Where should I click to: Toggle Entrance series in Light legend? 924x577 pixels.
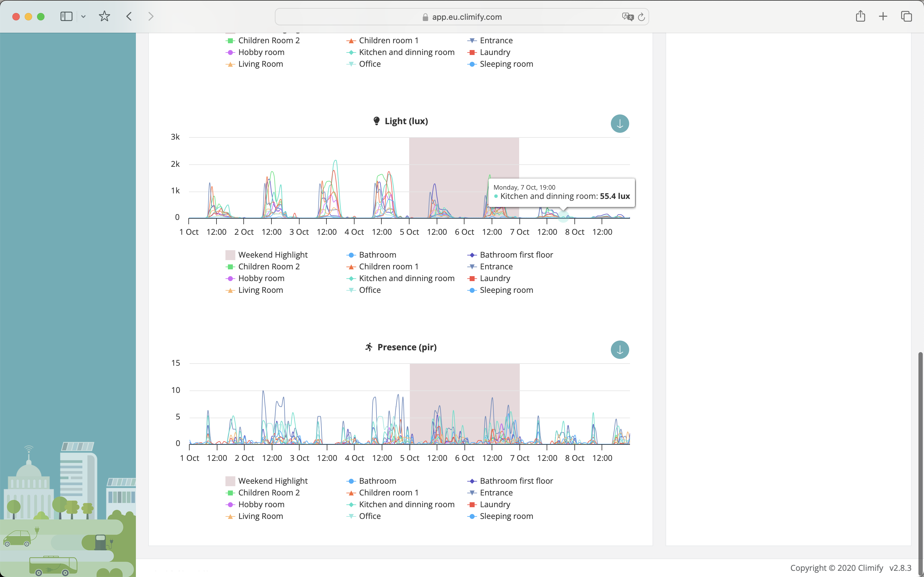[x=490, y=267]
